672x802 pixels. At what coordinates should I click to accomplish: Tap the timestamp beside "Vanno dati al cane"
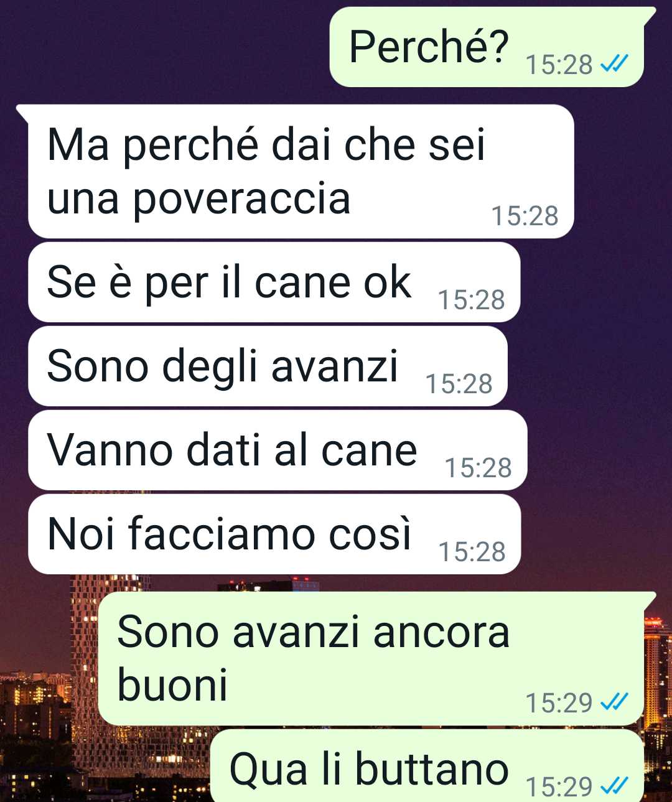click(x=478, y=468)
